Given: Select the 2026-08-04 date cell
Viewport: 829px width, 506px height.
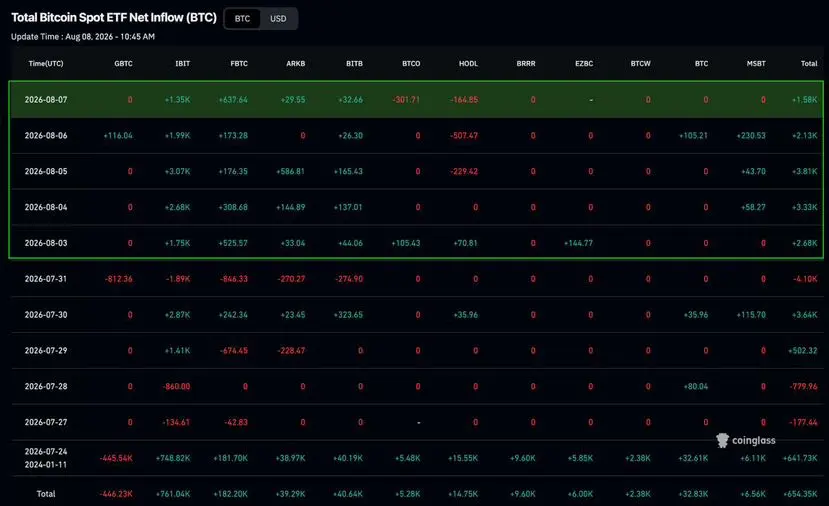Looking at the screenshot, I should click(x=46, y=207).
